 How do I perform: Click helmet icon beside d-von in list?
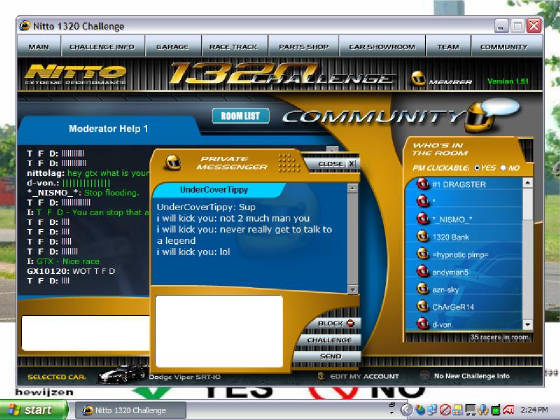(423, 324)
